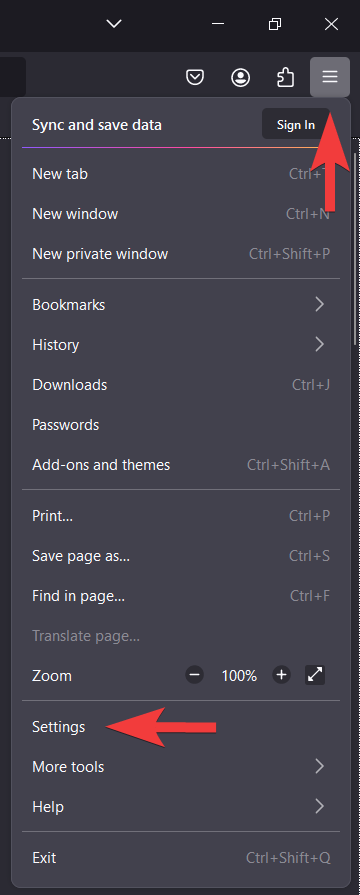Image resolution: width=360 pixels, height=895 pixels.
Task: Open Add-ons and themes
Action: (181, 465)
